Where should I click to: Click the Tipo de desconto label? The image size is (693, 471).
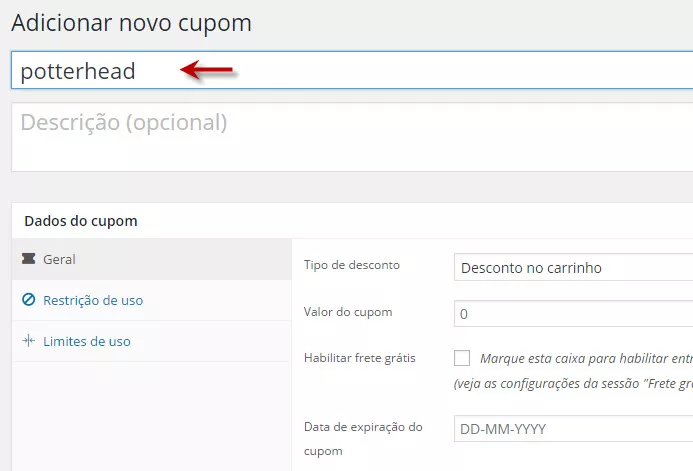click(352, 265)
